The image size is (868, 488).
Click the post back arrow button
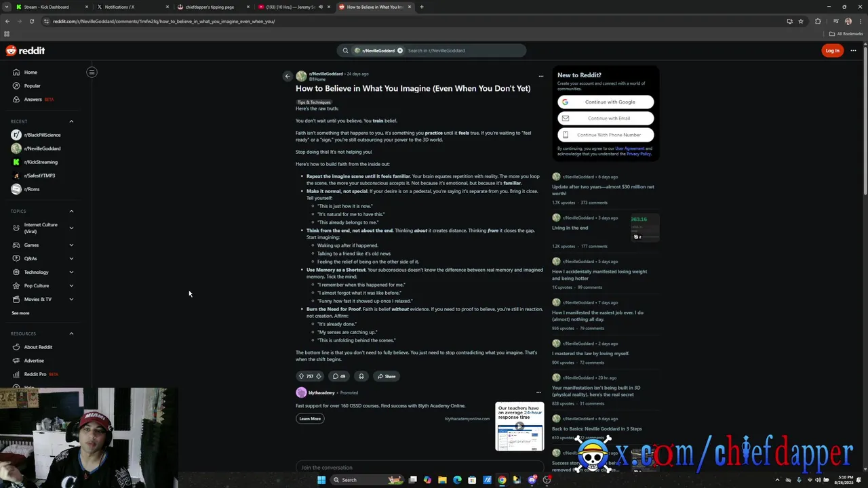pyautogui.click(x=288, y=77)
